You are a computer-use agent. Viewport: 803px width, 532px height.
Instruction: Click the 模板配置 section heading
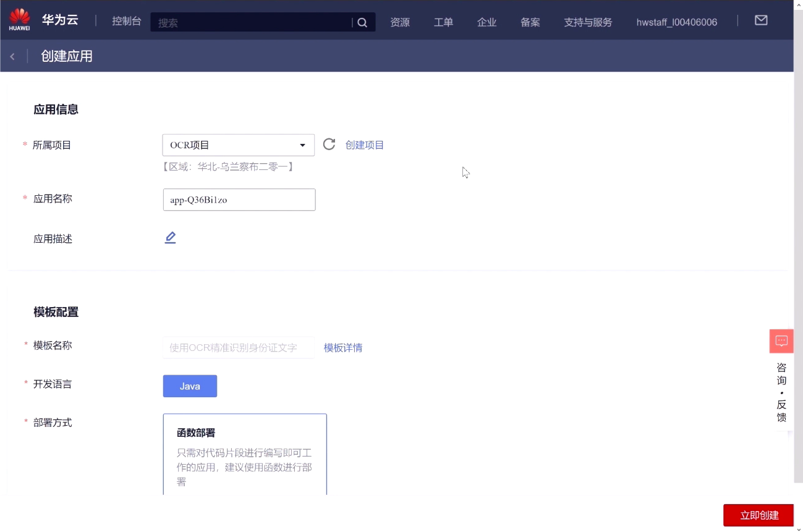tap(56, 313)
